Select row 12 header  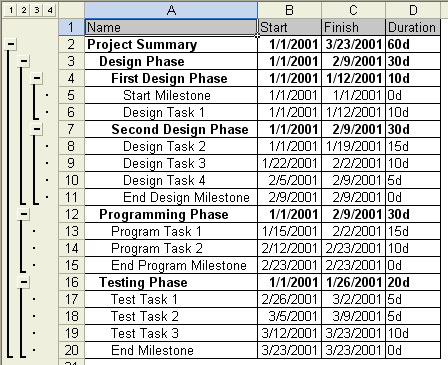coord(72,214)
